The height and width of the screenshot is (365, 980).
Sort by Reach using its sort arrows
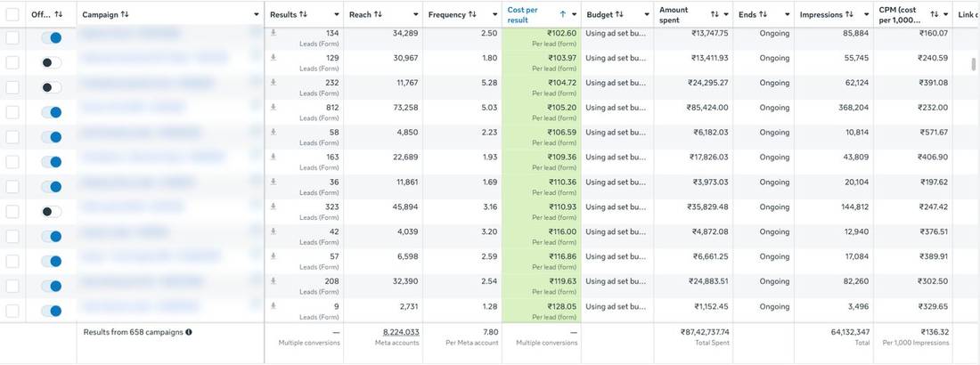[x=378, y=14]
